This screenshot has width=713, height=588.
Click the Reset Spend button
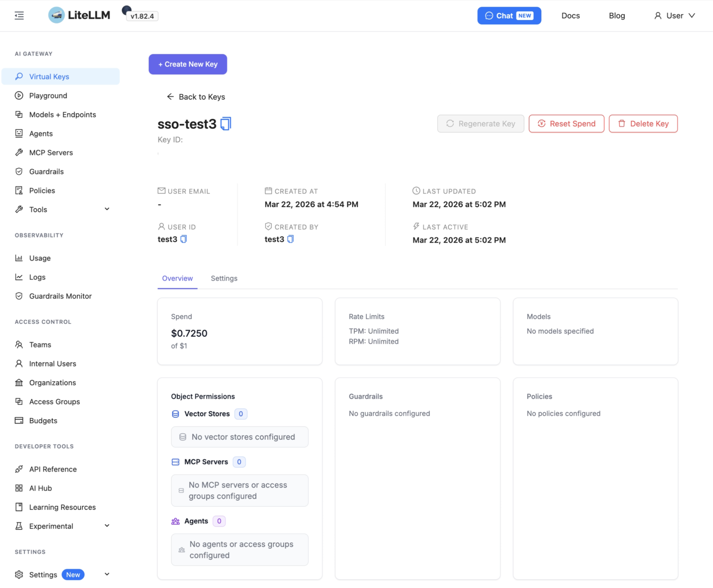[566, 124]
